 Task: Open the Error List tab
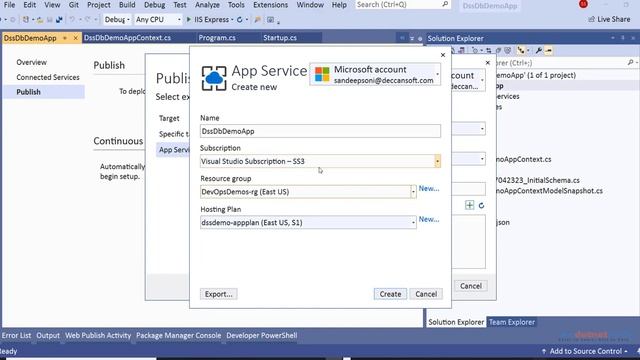click(16, 336)
